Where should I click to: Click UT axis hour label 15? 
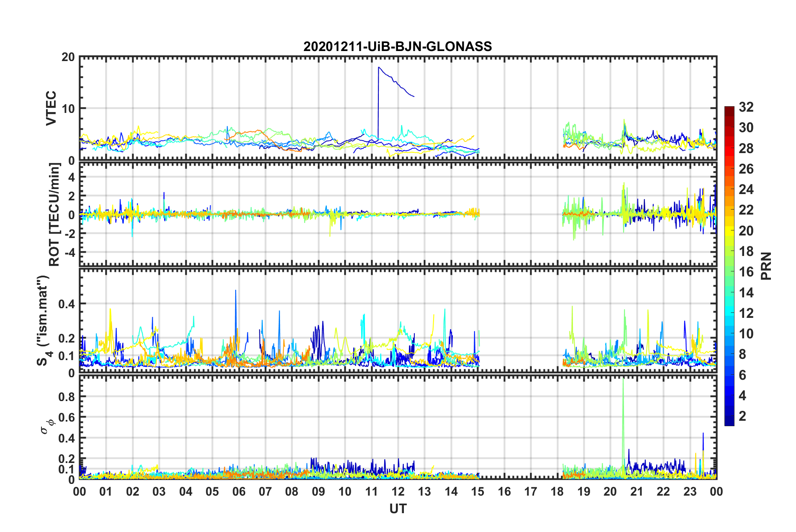[478, 491]
